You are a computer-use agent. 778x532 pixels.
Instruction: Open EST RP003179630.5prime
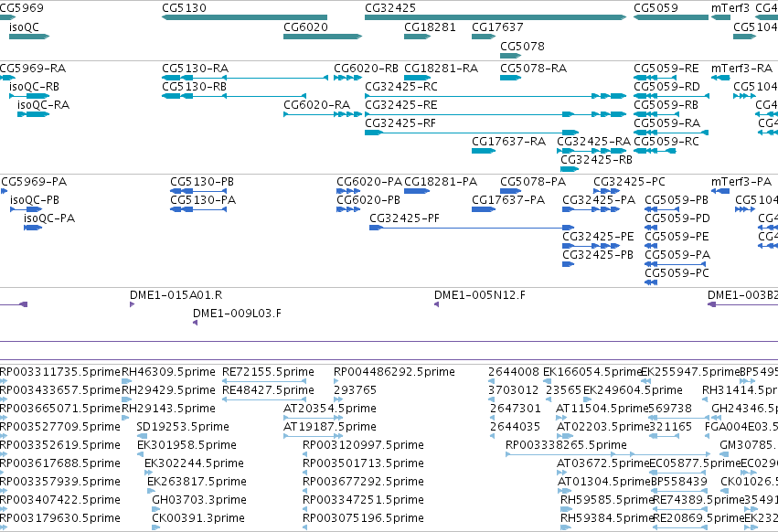(x=60, y=518)
